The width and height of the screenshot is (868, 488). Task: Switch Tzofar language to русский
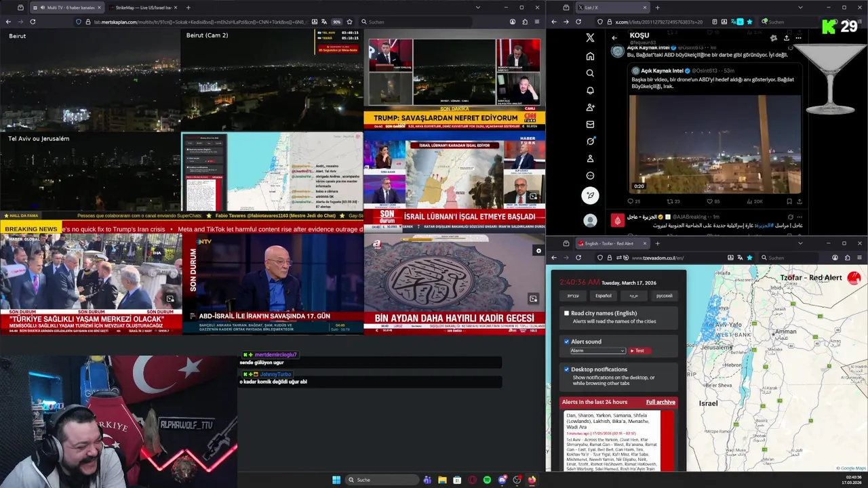click(665, 296)
